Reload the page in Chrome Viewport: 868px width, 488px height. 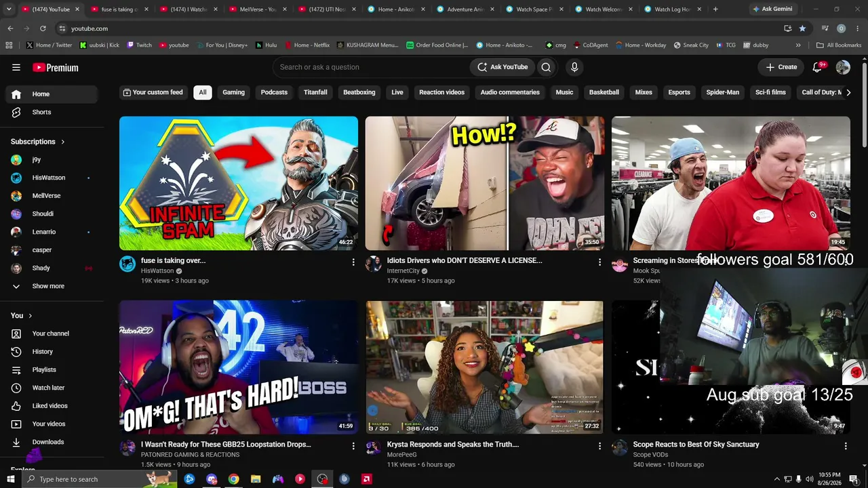[43, 28]
